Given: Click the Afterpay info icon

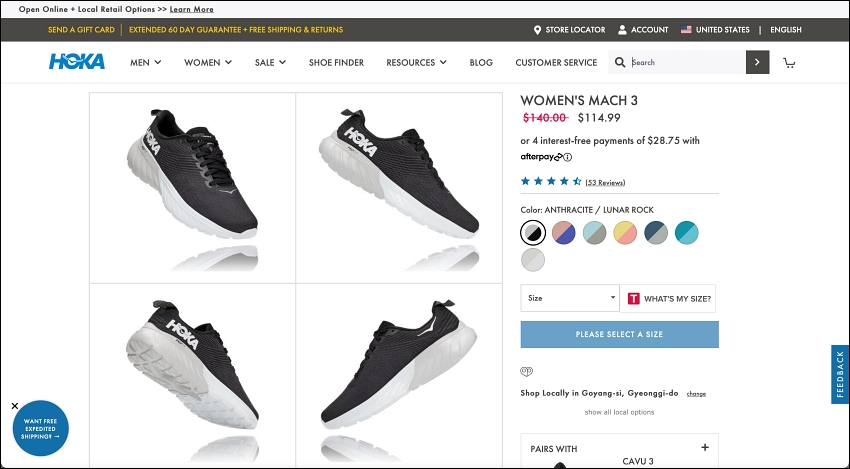Looking at the screenshot, I should 568,157.
